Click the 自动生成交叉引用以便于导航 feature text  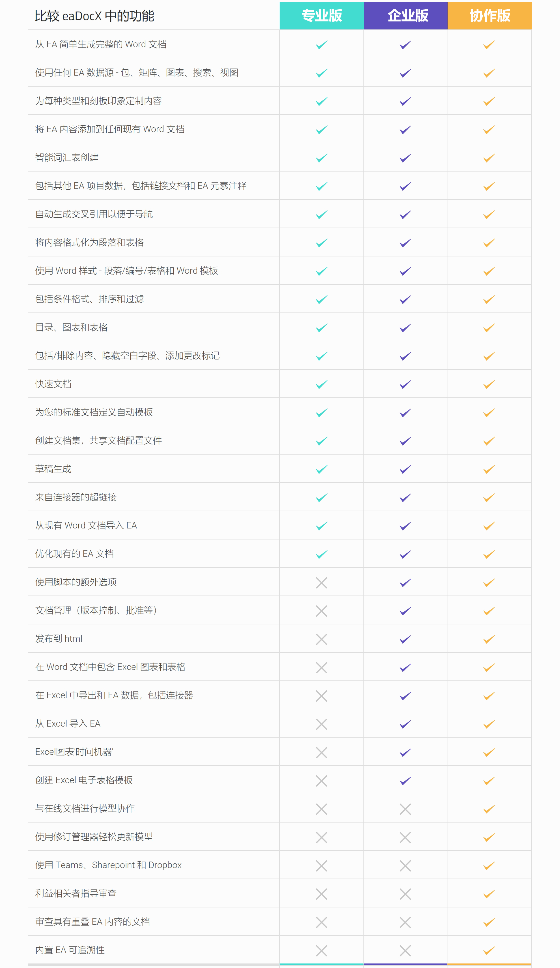pos(94,214)
